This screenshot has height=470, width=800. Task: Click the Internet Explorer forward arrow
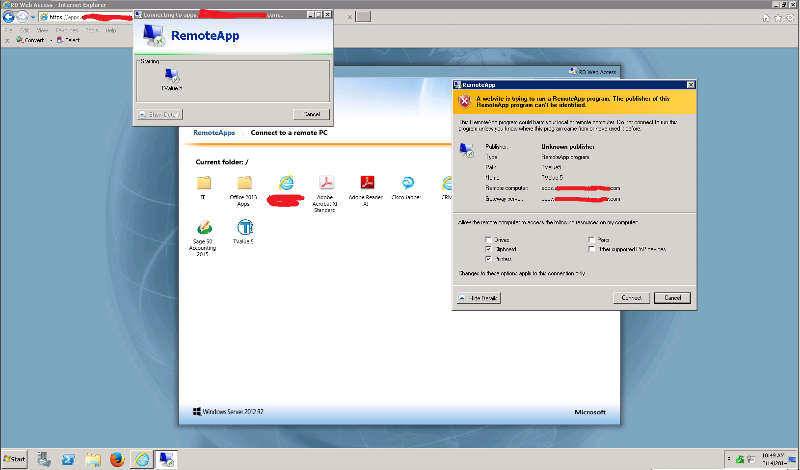(x=22, y=17)
